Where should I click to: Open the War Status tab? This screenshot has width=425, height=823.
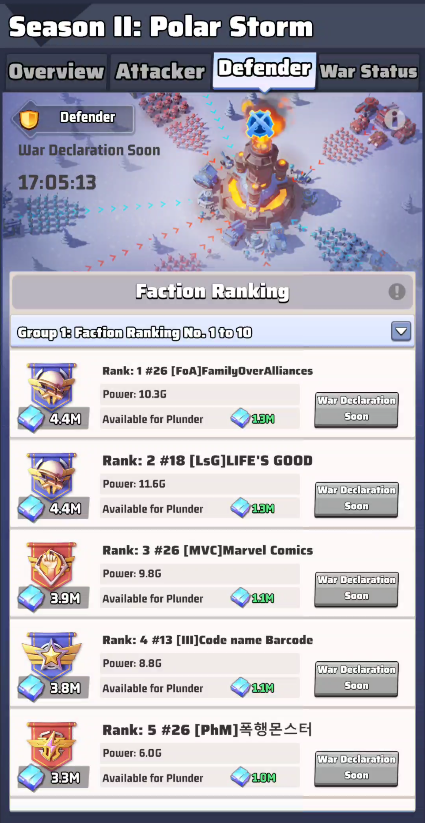(x=368, y=72)
